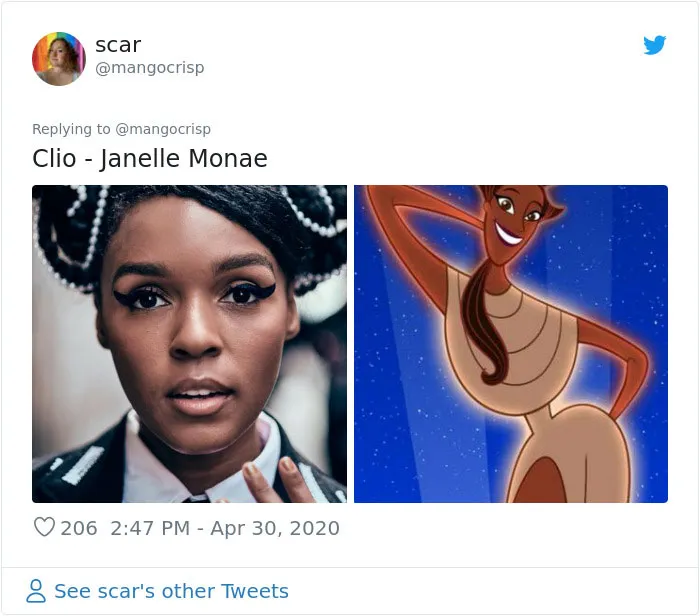Viewport: 700px width, 616px height.
Task: Like the tweet with the heart icon
Action: [44, 527]
